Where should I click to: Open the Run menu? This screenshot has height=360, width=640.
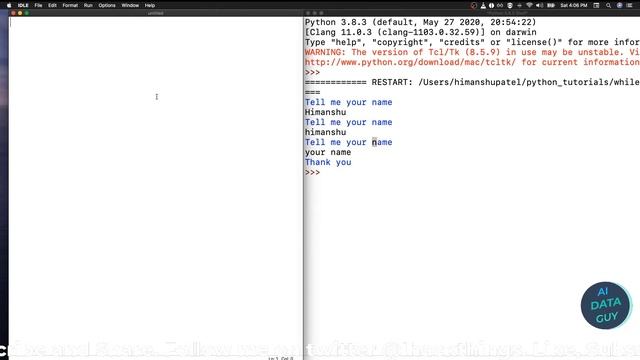click(x=88, y=5)
